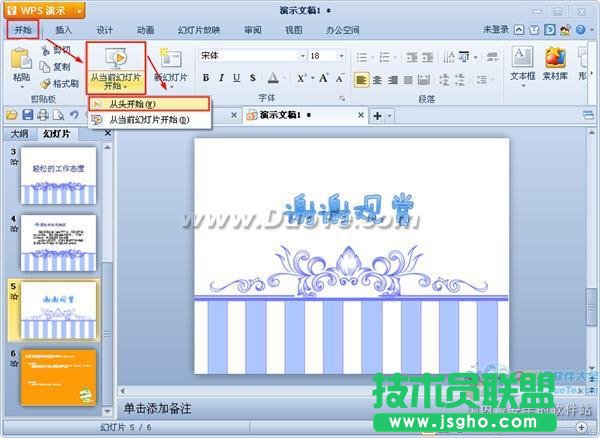Apply font color with underlined A swatch

click(273, 78)
